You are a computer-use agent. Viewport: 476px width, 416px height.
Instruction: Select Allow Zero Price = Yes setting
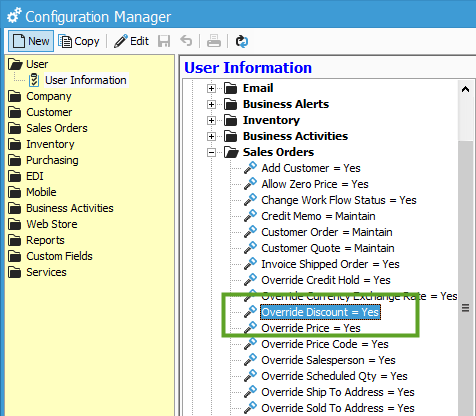tap(315, 184)
